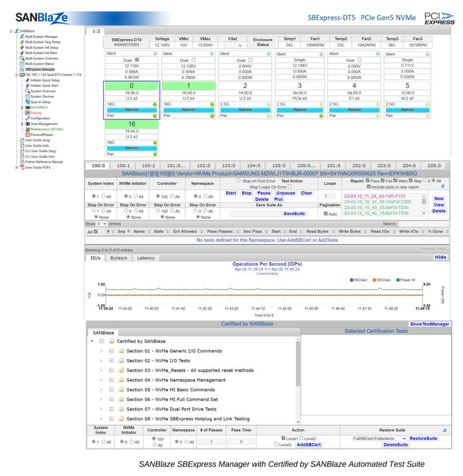Image resolution: width=463 pixels, height=476 pixels.
Task: Switch to the 205:0 device tab
Action: [x=434, y=166]
